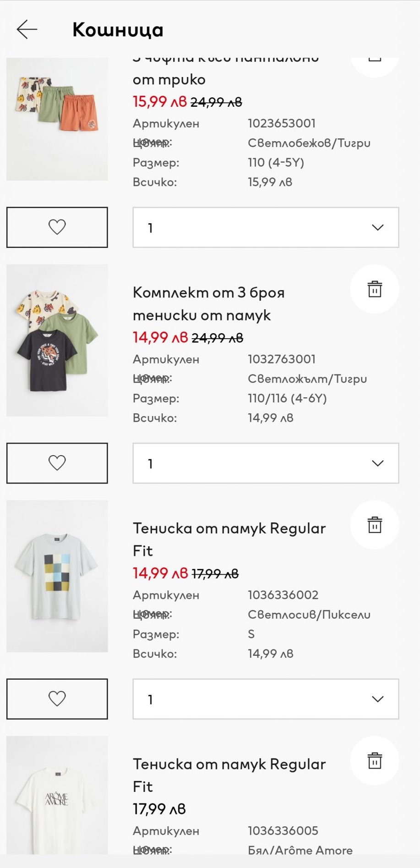This screenshot has width=420, height=868.
Task: Go back using the arrow icon
Action: point(27,29)
